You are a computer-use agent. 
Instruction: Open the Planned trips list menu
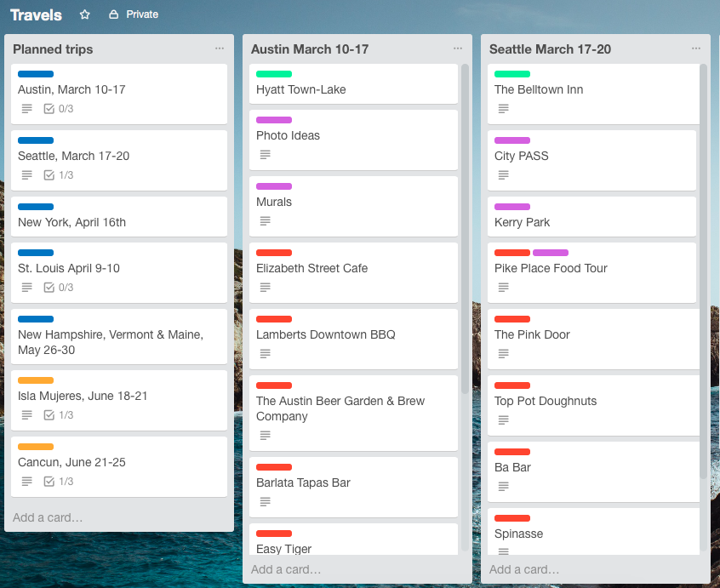point(220,49)
